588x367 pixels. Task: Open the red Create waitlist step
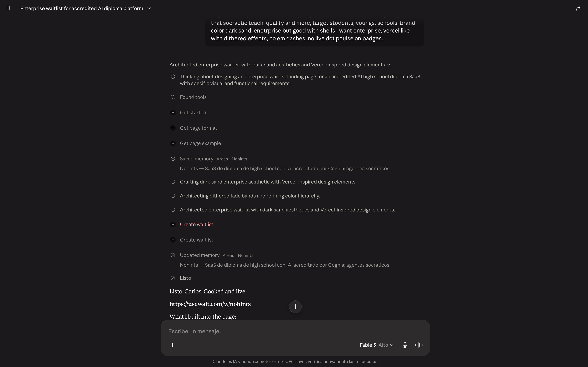click(197, 225)
